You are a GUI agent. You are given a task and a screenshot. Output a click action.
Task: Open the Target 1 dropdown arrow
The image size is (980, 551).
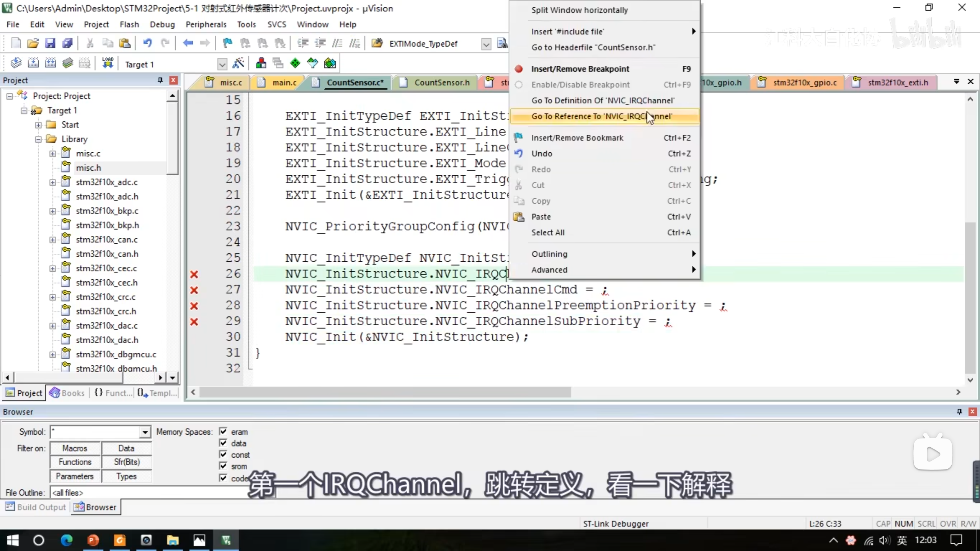coord(222,64)
